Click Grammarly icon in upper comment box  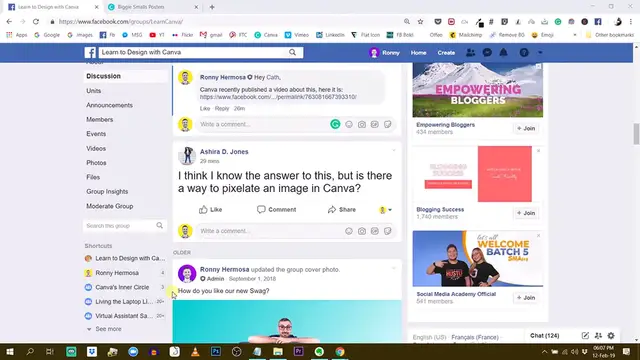point(335,124)
